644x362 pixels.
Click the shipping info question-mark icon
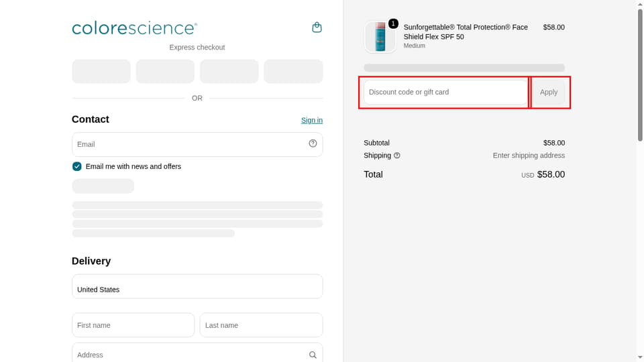click(x=396, y=156)
